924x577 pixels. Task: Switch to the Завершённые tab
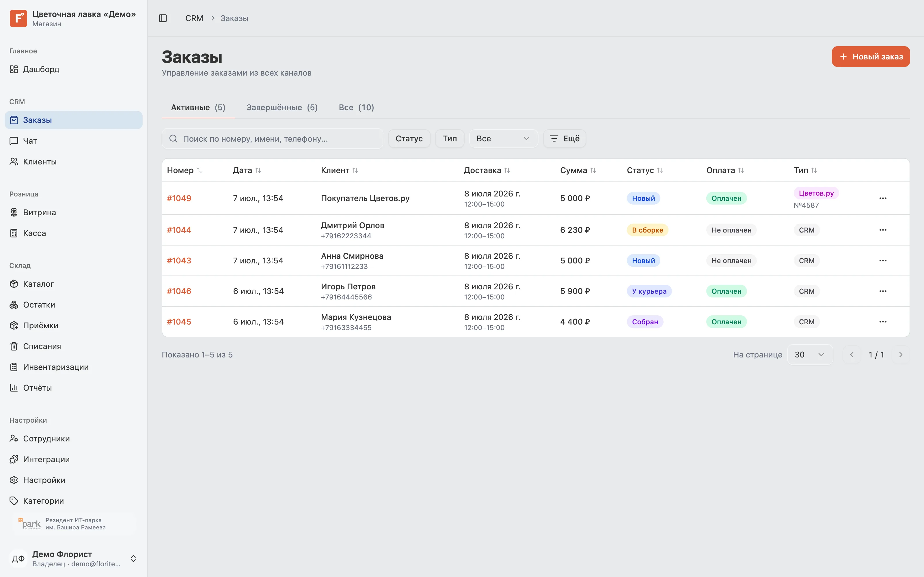click(282, 107)
